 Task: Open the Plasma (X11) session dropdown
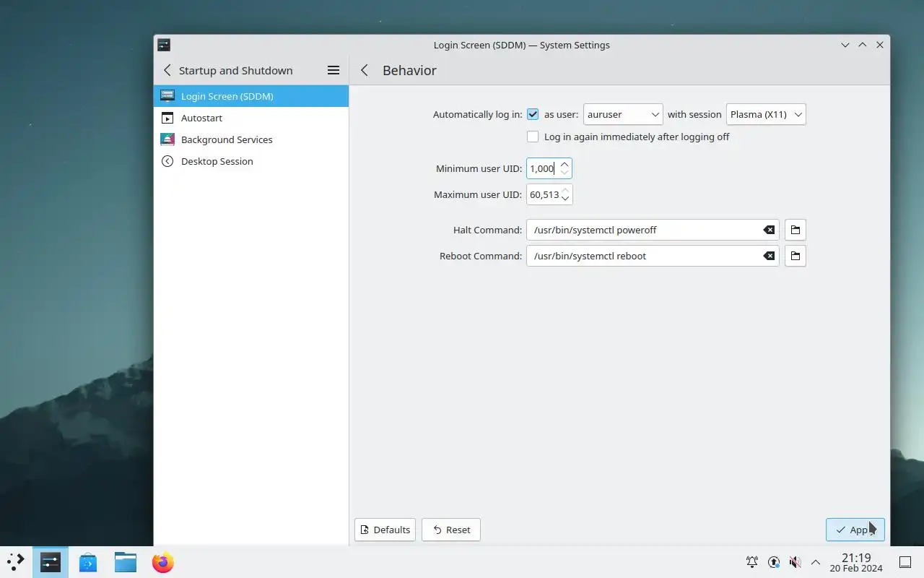pyautogui.click(x=766, y=114)
